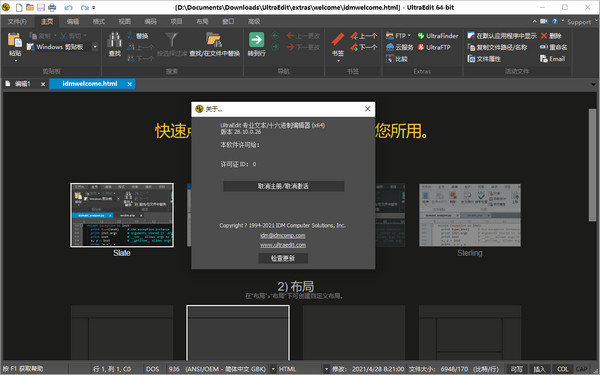Open the document tab list dropdown arrow

593,84
